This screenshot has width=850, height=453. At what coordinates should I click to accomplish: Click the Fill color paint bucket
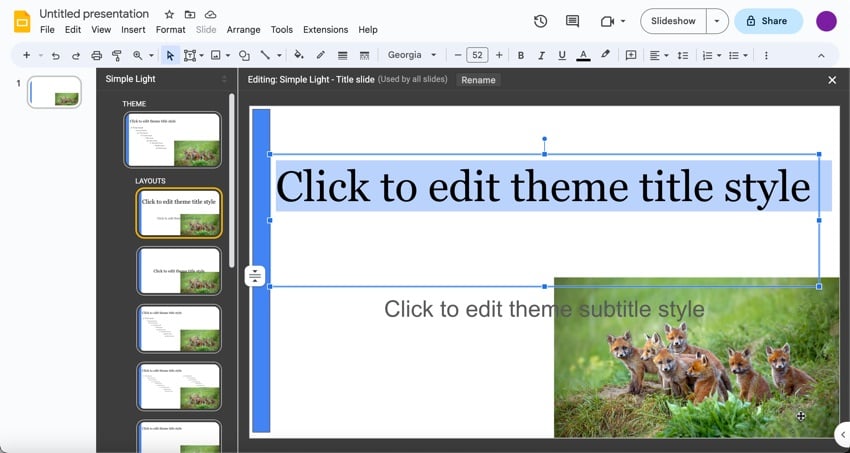(x=299, y=55)
